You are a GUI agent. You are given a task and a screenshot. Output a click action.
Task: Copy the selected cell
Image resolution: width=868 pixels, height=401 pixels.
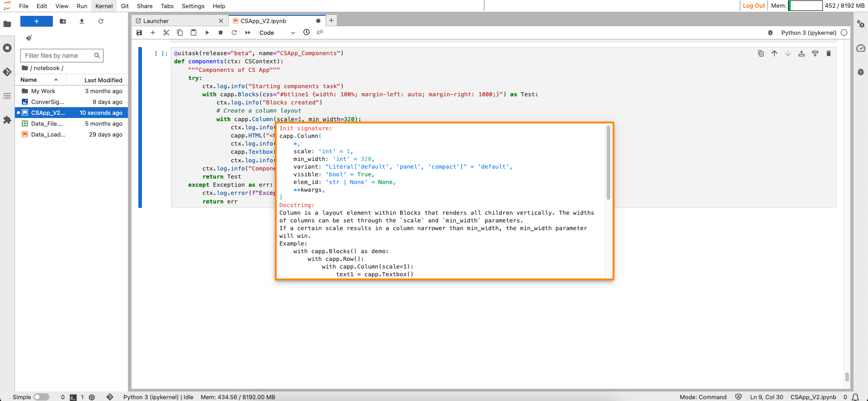180,33
